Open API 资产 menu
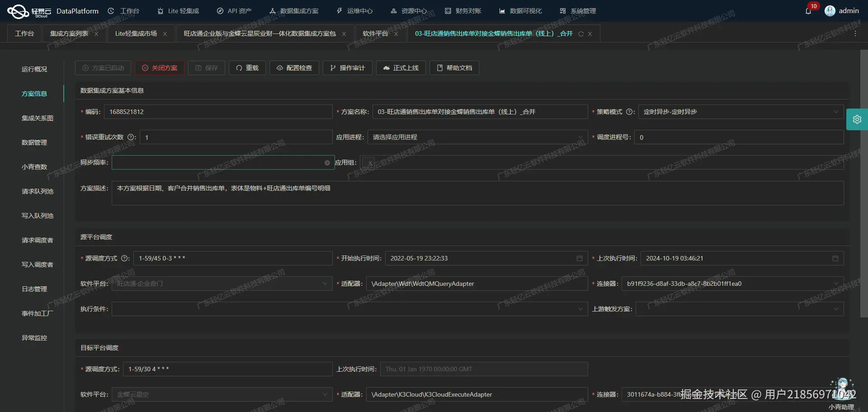This screenshot has height=412, width=868. pos(234,11)
